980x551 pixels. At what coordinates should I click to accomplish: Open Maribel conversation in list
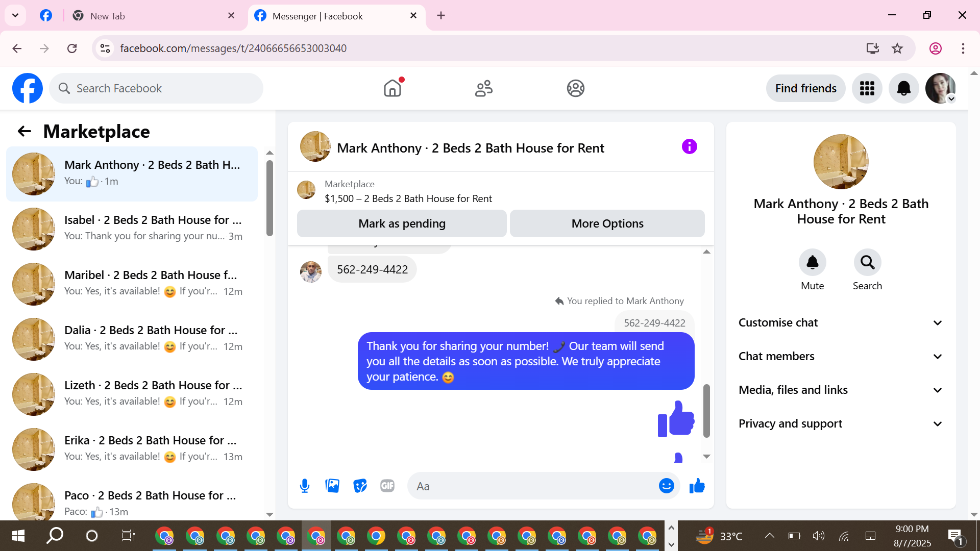(x=132, y=284)
